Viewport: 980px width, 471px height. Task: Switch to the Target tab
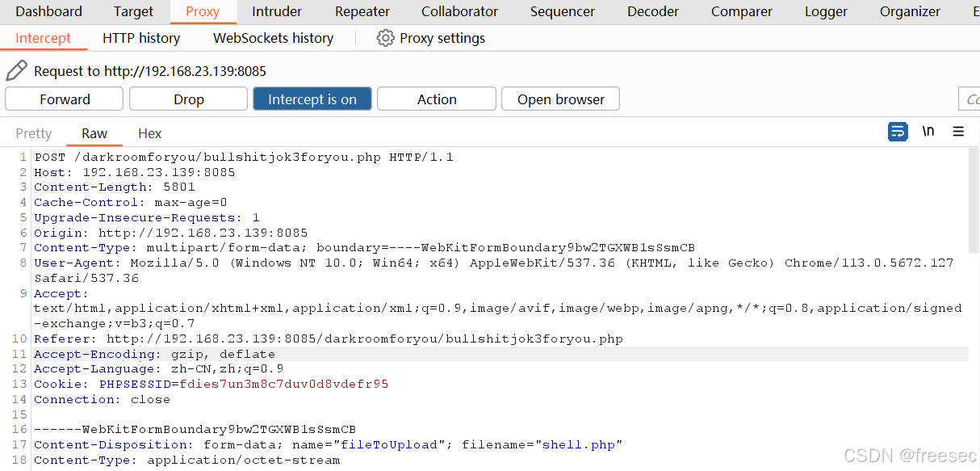pos(134,11)
